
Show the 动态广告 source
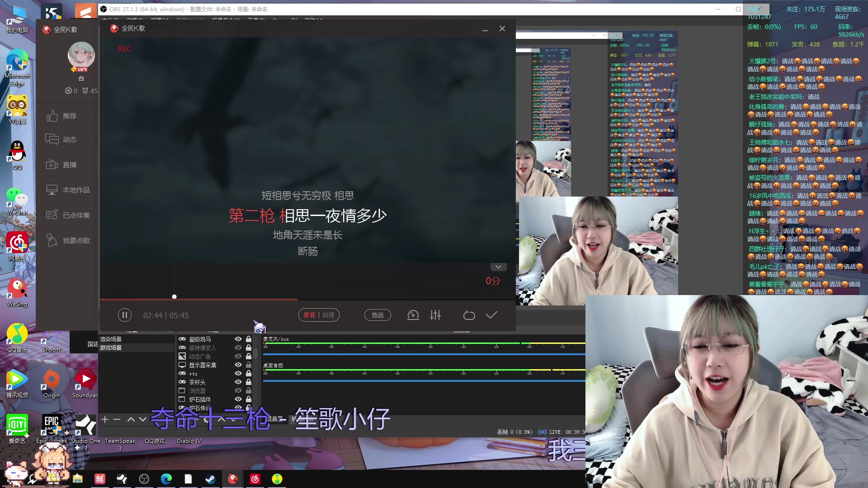pyautogui.click(x=238, y=356)
